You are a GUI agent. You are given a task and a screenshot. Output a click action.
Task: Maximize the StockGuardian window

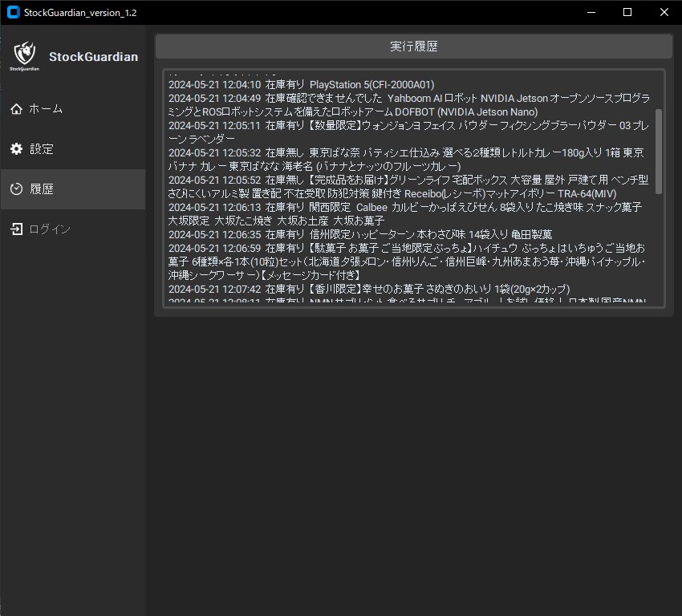pos(627,12)
